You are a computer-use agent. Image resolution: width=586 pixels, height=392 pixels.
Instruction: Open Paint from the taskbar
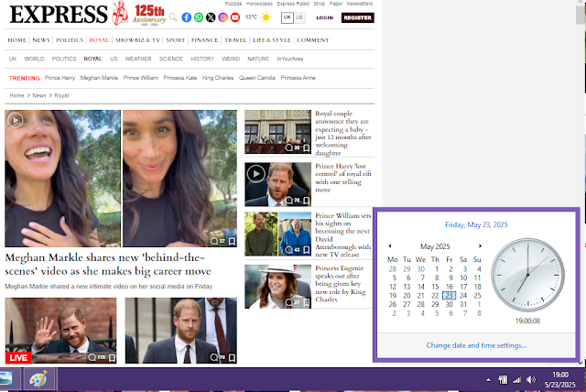(38, 379)
